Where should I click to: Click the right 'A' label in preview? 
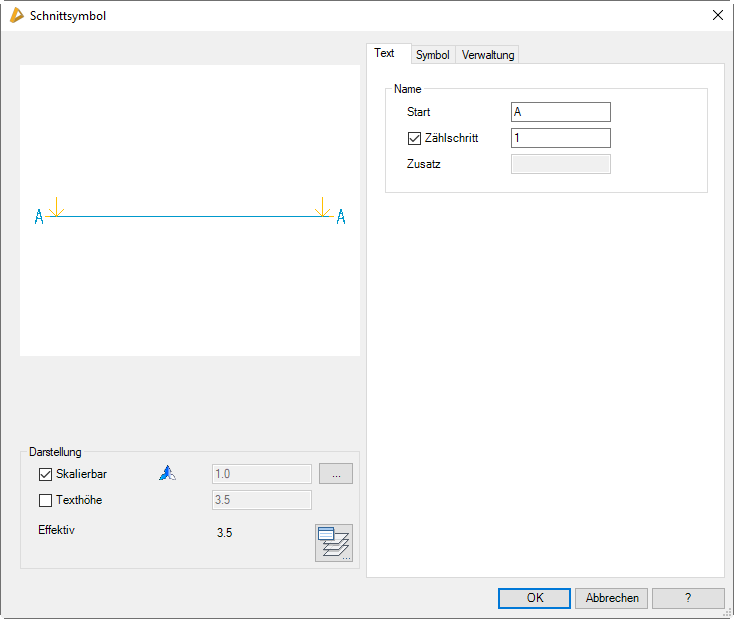tap(341, 216)
